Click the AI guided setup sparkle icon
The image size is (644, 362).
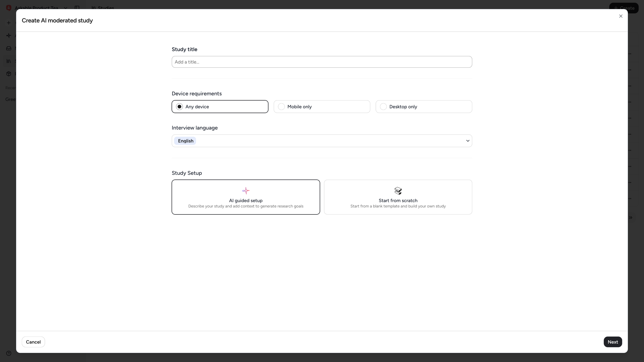pyautogui.click(x=246, y=191)
